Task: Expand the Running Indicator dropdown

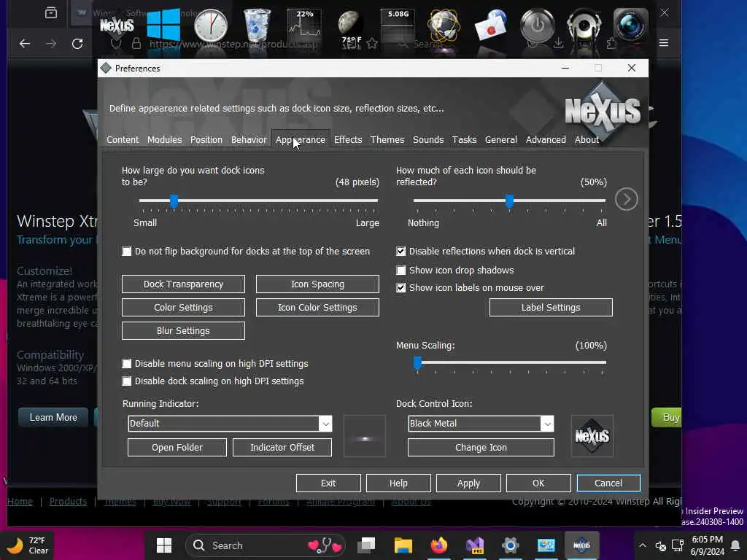Action: (x=325, y=424)
